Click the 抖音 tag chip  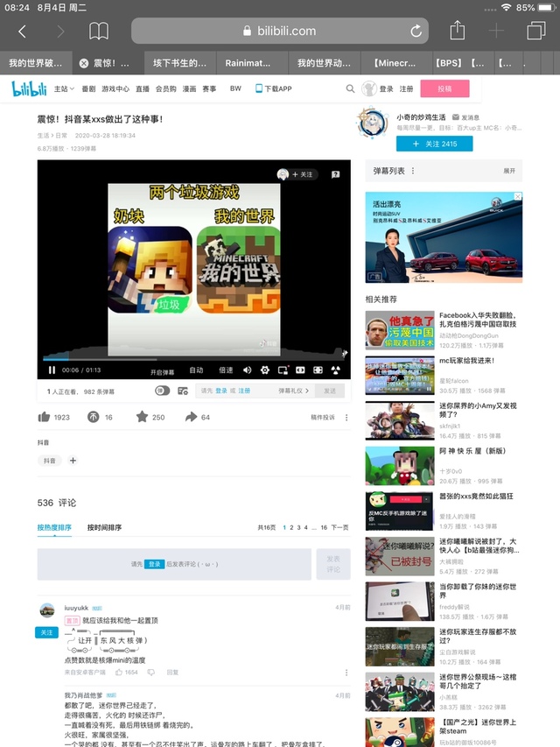pos(50,461)
